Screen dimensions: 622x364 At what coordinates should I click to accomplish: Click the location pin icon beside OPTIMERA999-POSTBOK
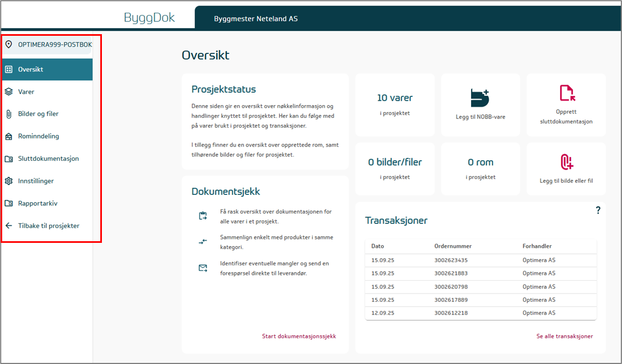click(9, 45)
